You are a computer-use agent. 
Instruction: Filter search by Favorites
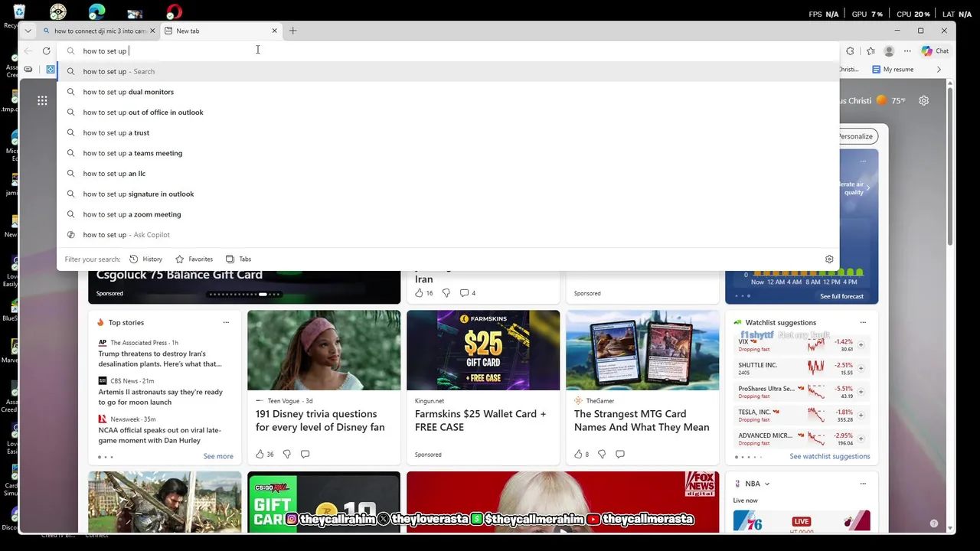point(194,259)
